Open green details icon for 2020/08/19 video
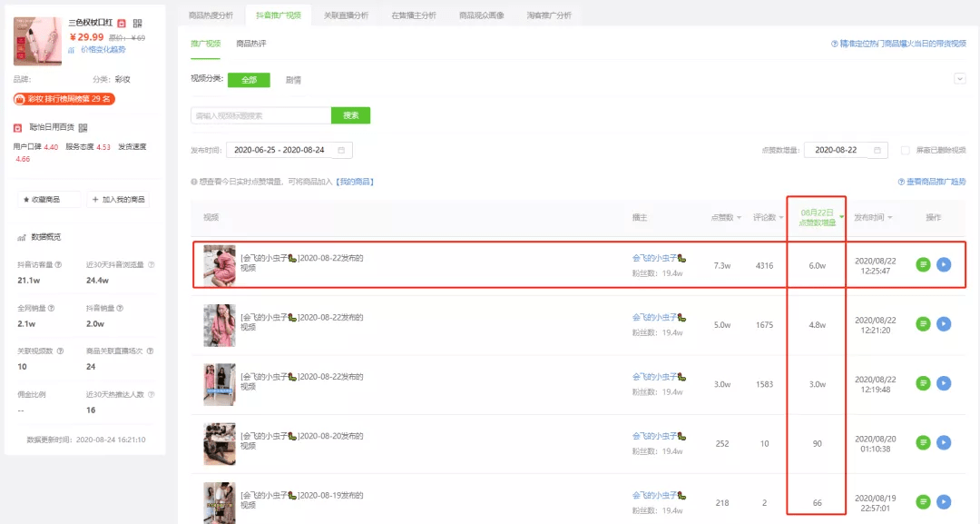The width and height of the screenshot is (980, 524). (x=923, y=501)
